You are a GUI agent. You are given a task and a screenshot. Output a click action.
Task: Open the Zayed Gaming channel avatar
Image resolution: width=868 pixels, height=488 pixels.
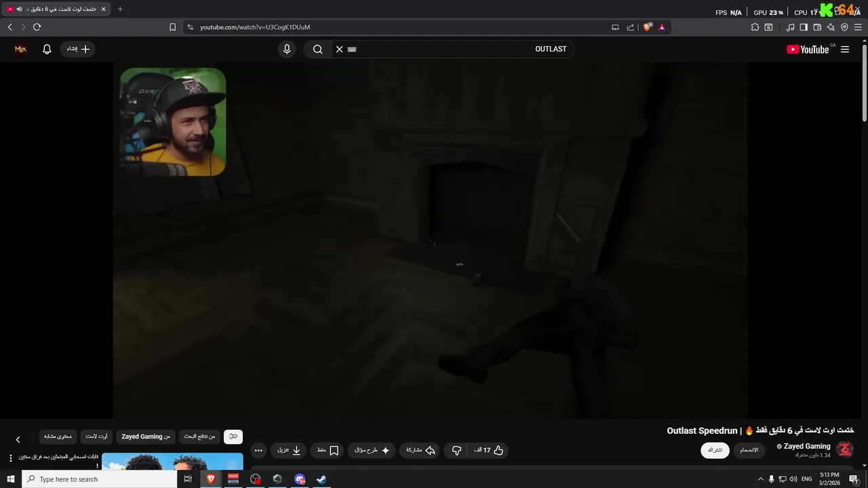click(x=845, y=449)
